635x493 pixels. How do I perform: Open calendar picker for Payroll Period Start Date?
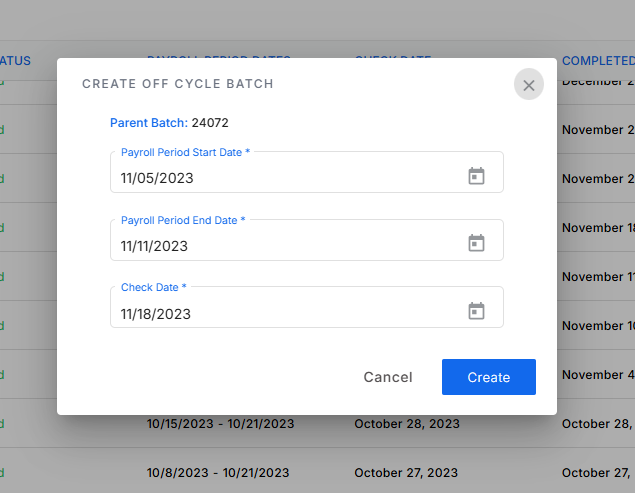[x=476, y=176]
